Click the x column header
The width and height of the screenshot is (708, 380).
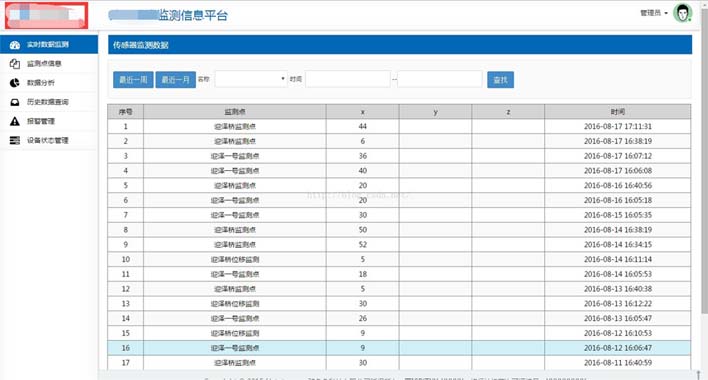tap(363, 111)
